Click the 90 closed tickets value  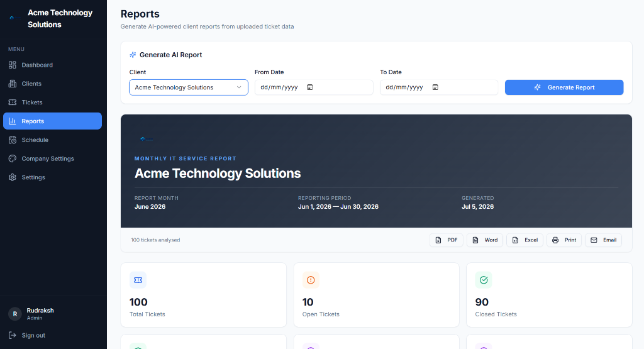click(482, 302)
